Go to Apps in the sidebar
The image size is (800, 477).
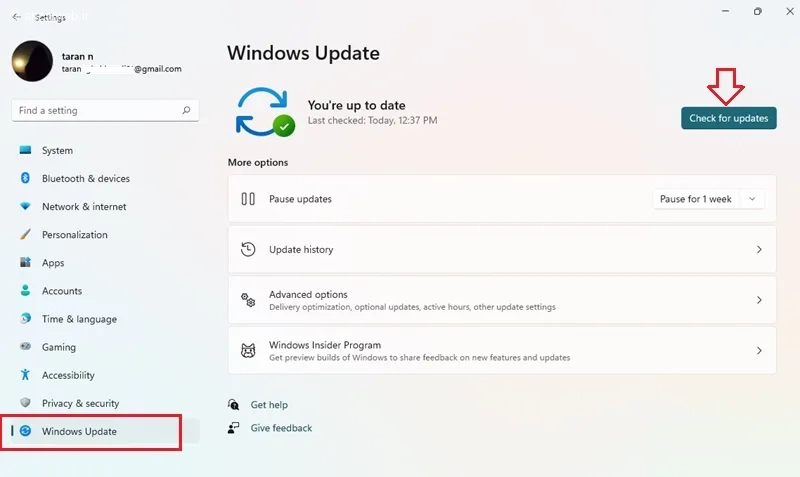[53, 263]
